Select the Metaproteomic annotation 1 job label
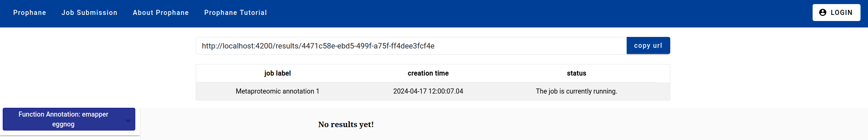 (277, 91)
